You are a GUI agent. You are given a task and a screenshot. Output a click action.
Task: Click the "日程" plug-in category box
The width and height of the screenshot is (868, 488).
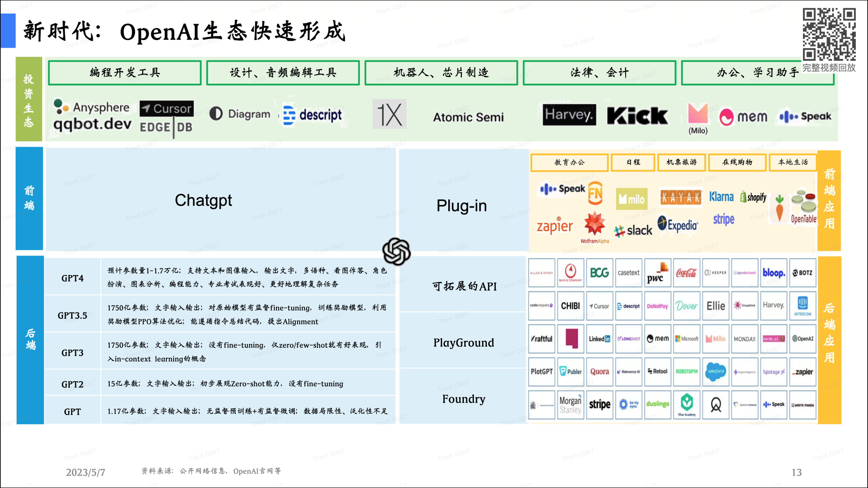tap(633, 163)
